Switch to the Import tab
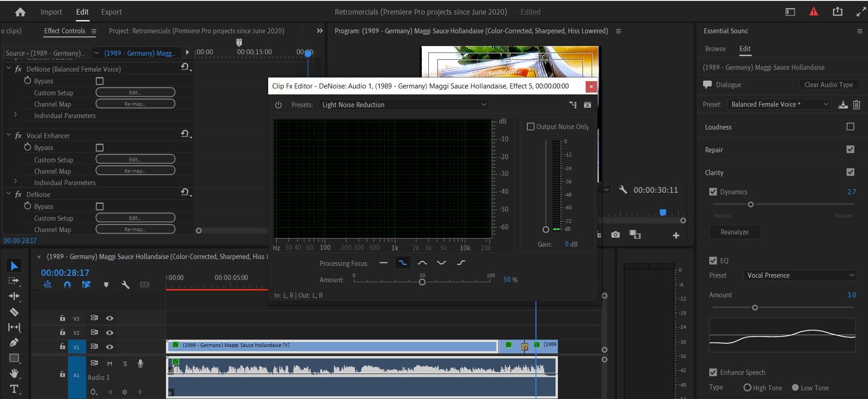The height and width of the screenshot is (399, 868). (51, 12)
